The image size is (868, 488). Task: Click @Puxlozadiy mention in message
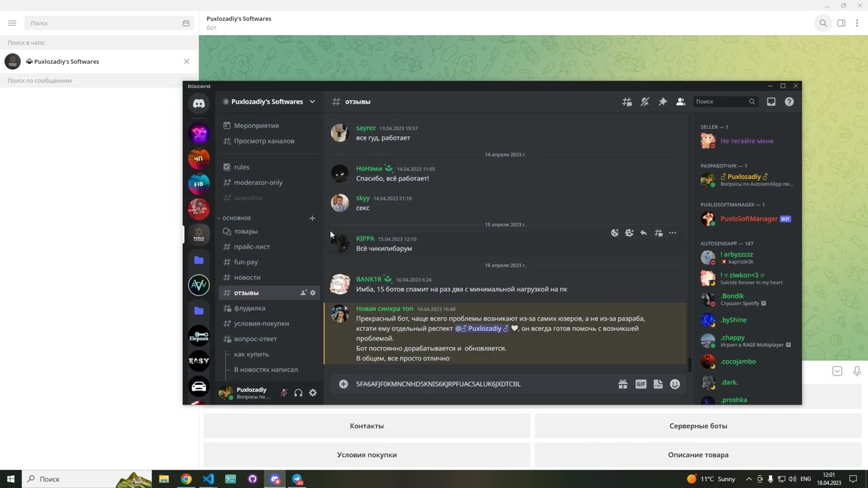tap(481, 329)
